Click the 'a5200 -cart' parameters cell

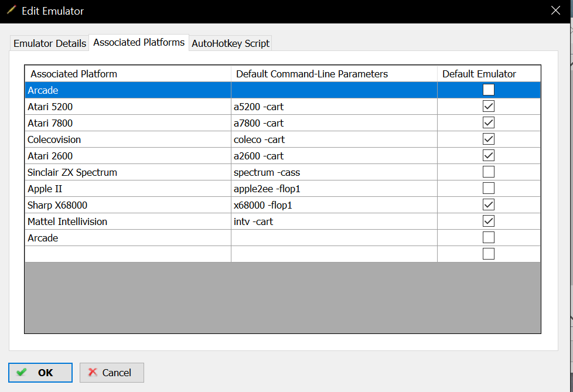pos(334,107)
